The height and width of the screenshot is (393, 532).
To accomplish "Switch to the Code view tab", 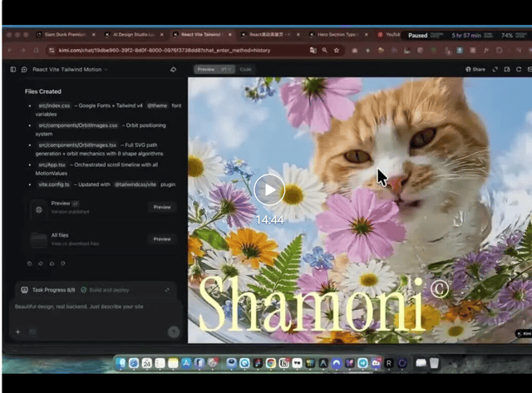I will (x=245, y=70).
